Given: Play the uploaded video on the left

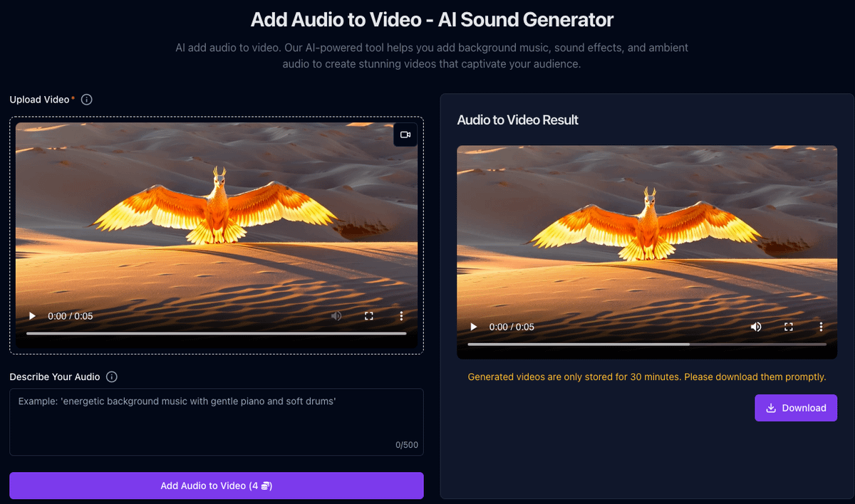Looking at the screenshot, I should click(x=31, y=316).
